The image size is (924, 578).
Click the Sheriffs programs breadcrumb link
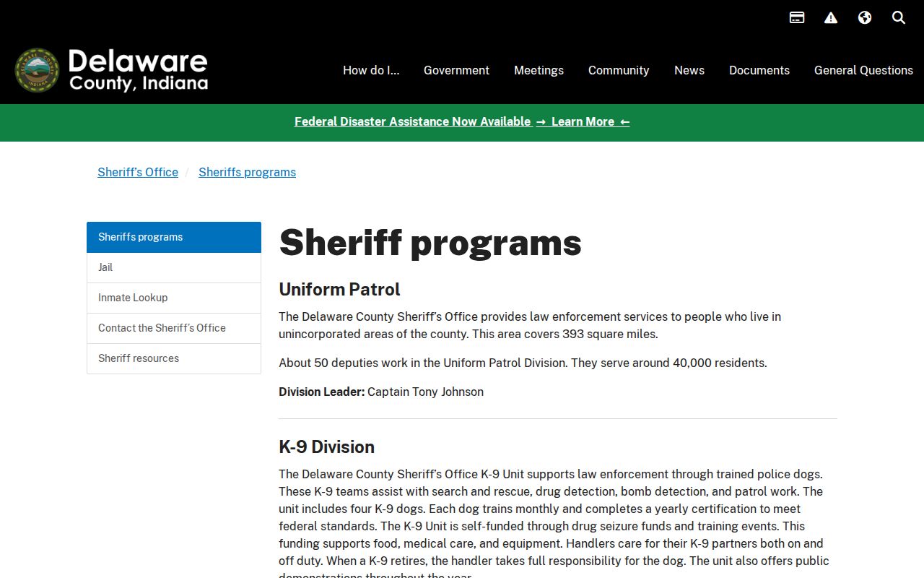coord(248,172)
